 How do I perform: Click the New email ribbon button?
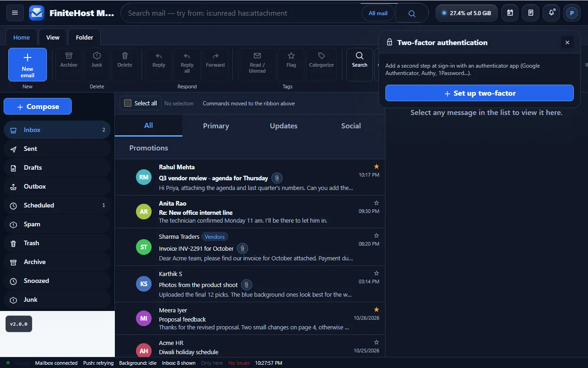pos(28,64)
